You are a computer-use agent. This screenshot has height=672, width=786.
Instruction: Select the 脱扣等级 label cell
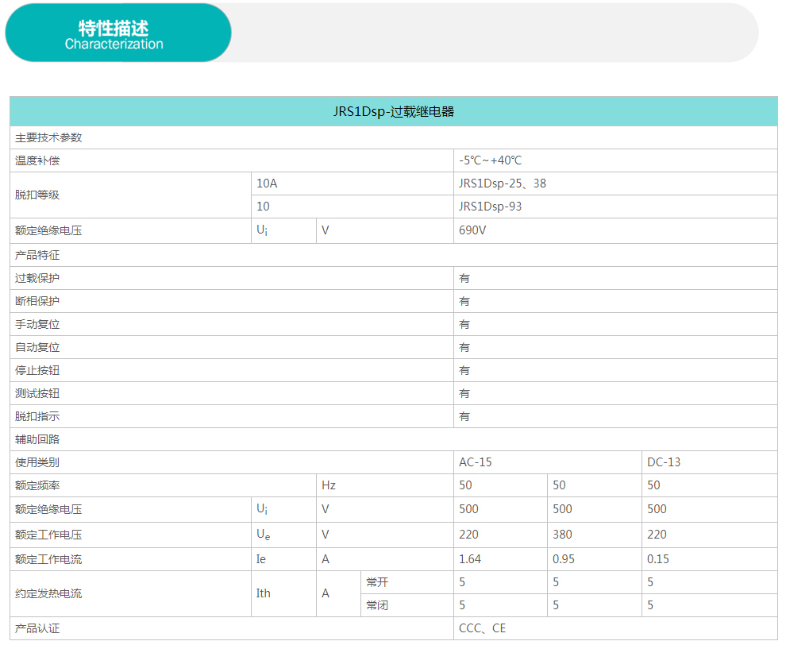[130, 195]
